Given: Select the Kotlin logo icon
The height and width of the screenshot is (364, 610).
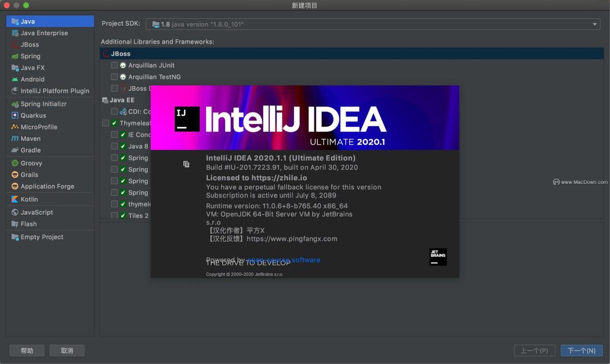Looking at the screenshot, I should pyautogui.click(x=15, y=200).
